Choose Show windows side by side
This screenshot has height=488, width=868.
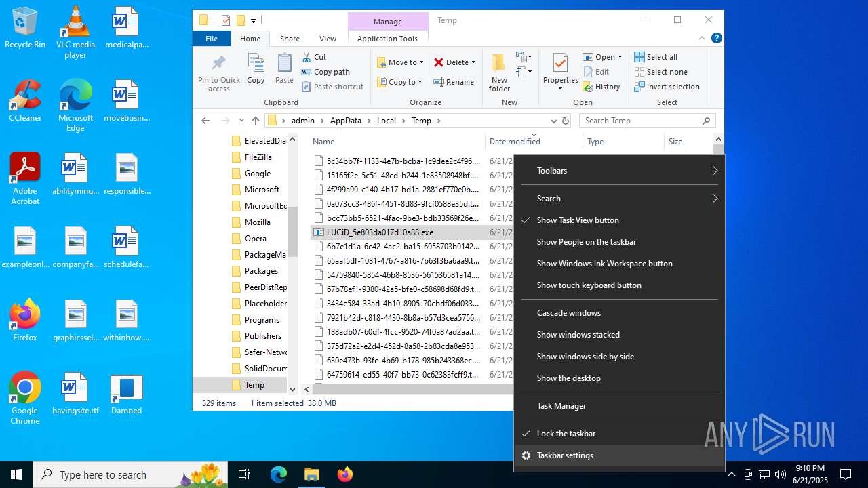pyautogui.click(x=619, y=357)
